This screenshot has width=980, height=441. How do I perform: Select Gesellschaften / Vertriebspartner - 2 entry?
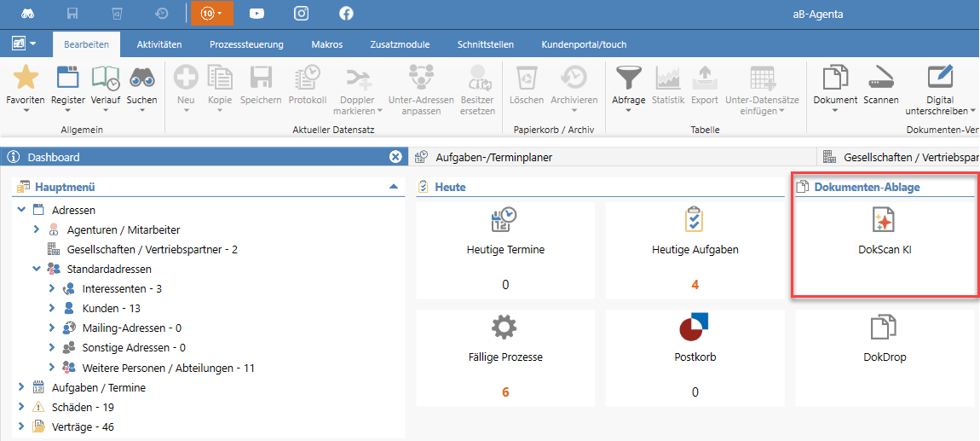(152, 249)
